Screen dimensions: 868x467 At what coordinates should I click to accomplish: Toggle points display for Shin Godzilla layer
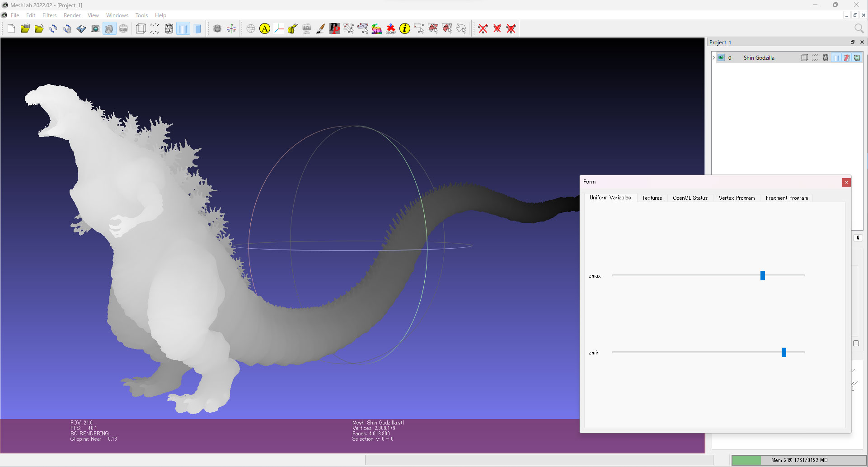point(815,58)
